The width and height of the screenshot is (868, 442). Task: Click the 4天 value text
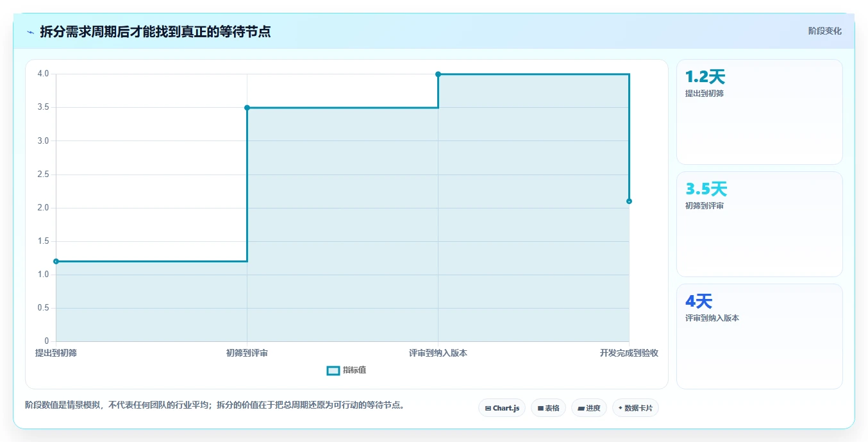pos(699,302)
